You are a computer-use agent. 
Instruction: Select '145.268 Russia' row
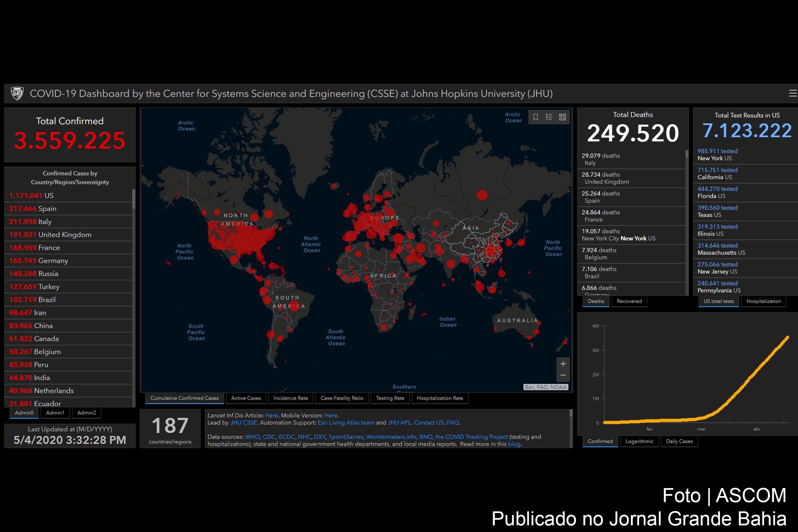click(68, 273)
